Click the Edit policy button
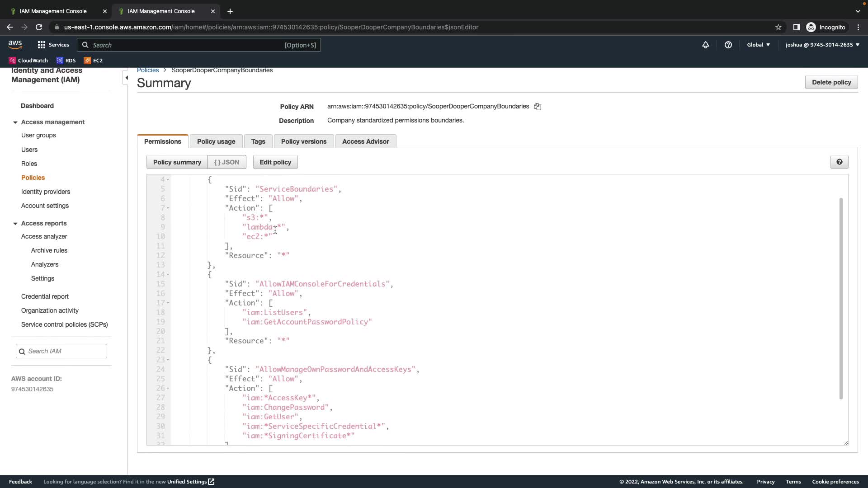 coord(275,162)
